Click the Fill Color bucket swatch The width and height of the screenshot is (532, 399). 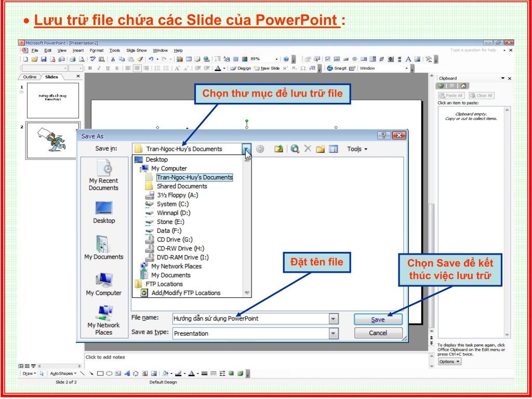click(165, 374)
